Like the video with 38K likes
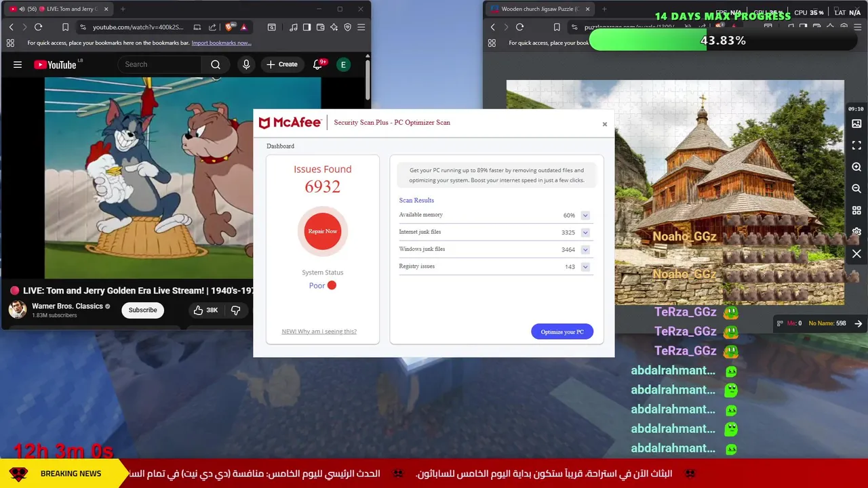Image resolution: width=868 pixels, height=488 pixels. [x=205, y=310]
